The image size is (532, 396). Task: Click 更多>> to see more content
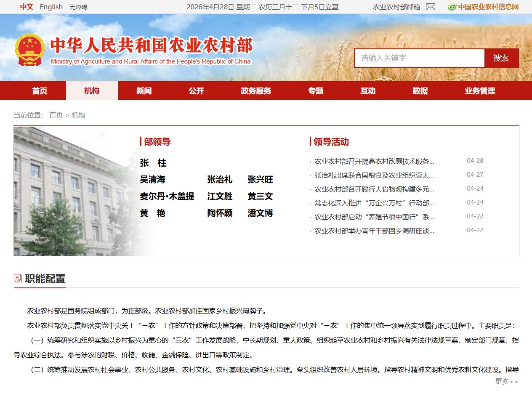tap(507, 382)
